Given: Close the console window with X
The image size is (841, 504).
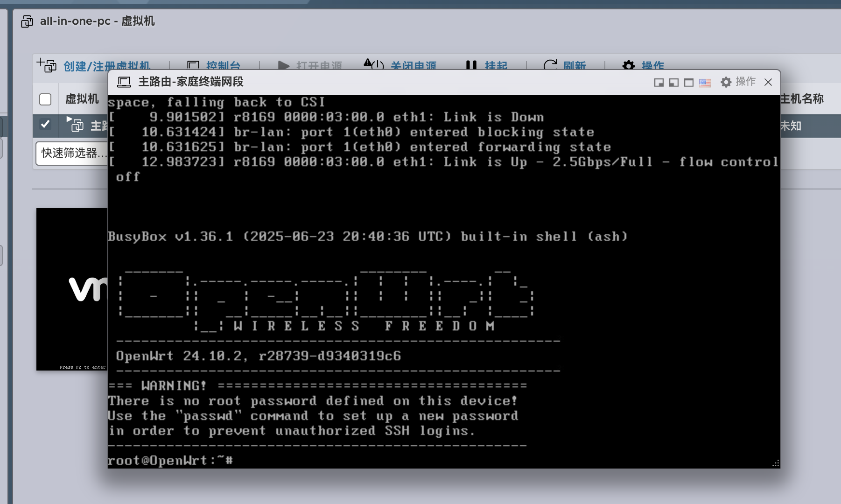Looking at the screenshot, I should click(x=768, y=82).
